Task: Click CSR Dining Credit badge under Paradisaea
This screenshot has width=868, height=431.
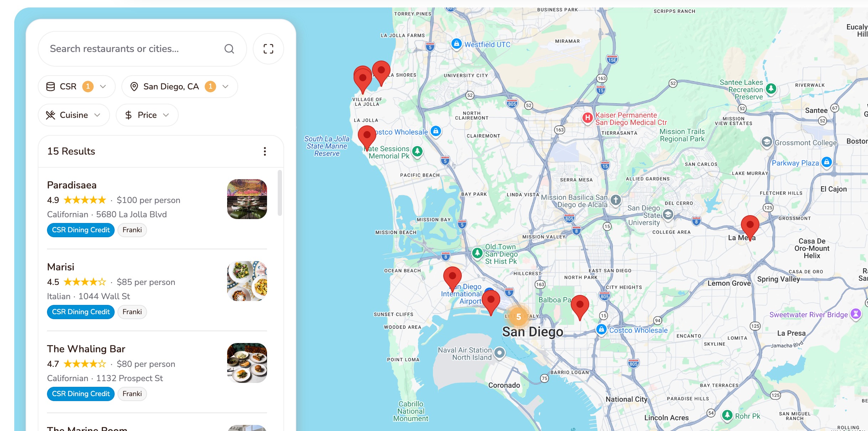Action: click(x=81, y=230)
